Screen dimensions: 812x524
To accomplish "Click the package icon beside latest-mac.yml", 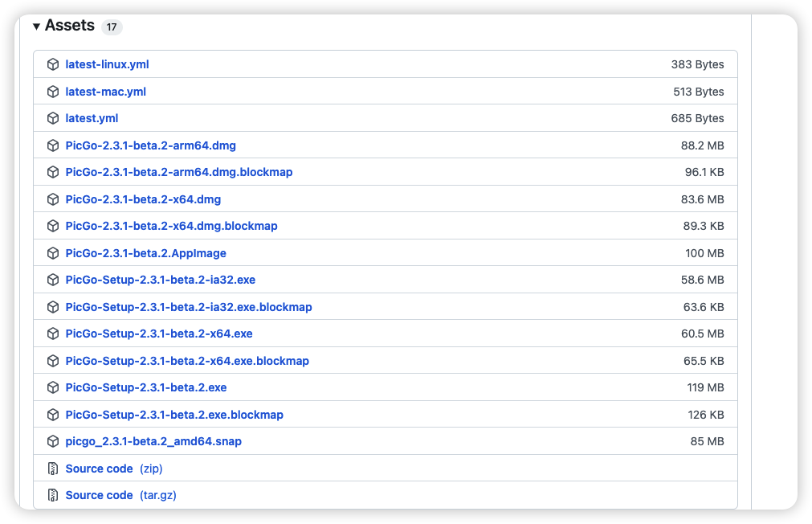I will (53, 92).
